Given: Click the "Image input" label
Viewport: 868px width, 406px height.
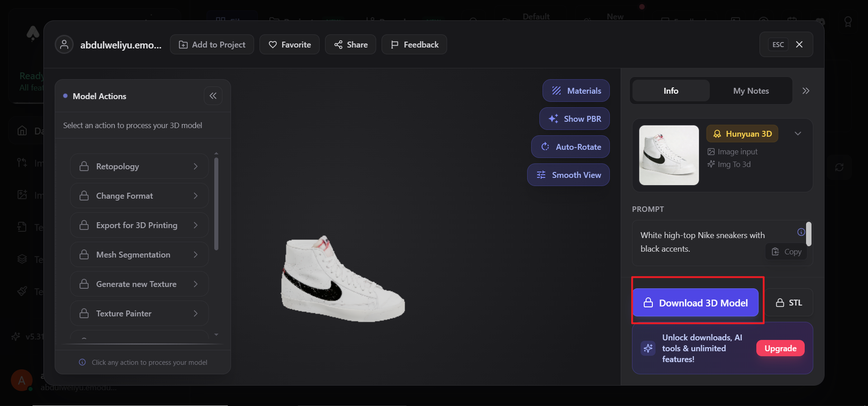Looking at the screenshot, I should click(737, 152).
